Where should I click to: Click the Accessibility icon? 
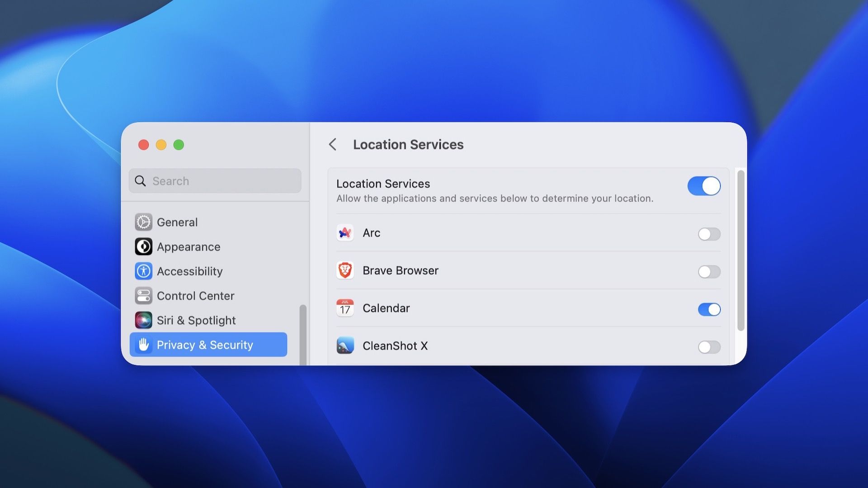point(143,271)
